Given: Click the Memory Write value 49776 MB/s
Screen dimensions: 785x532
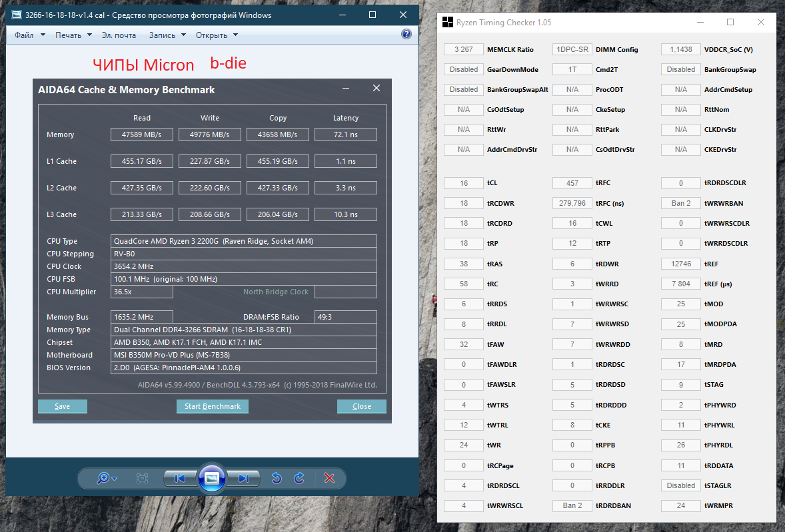Looking at the screenshot, I should tap(209, 134).
